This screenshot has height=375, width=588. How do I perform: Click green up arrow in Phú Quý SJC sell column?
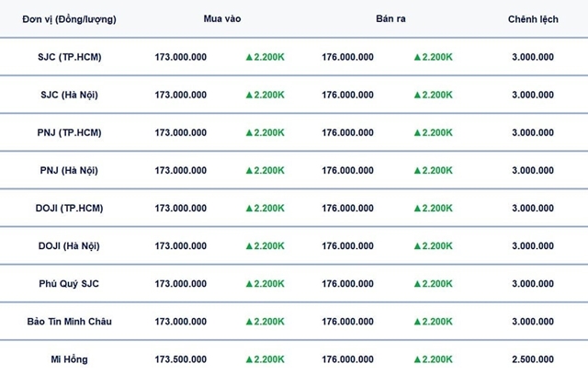(417, 283)
